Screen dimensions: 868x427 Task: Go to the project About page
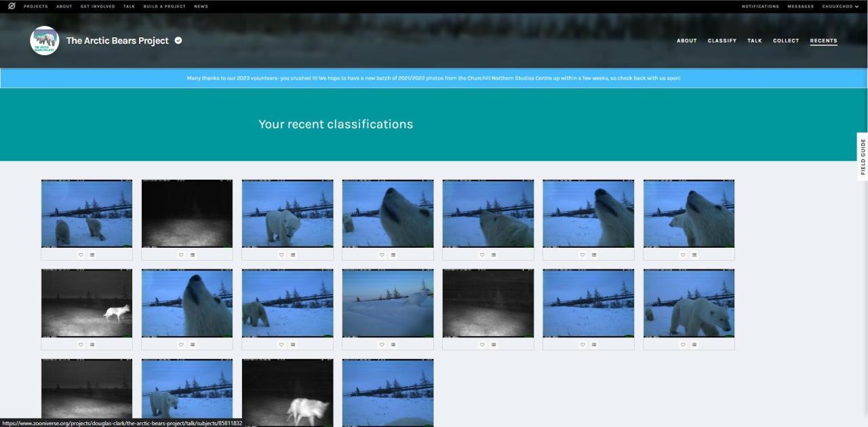[x=687, y=41]
